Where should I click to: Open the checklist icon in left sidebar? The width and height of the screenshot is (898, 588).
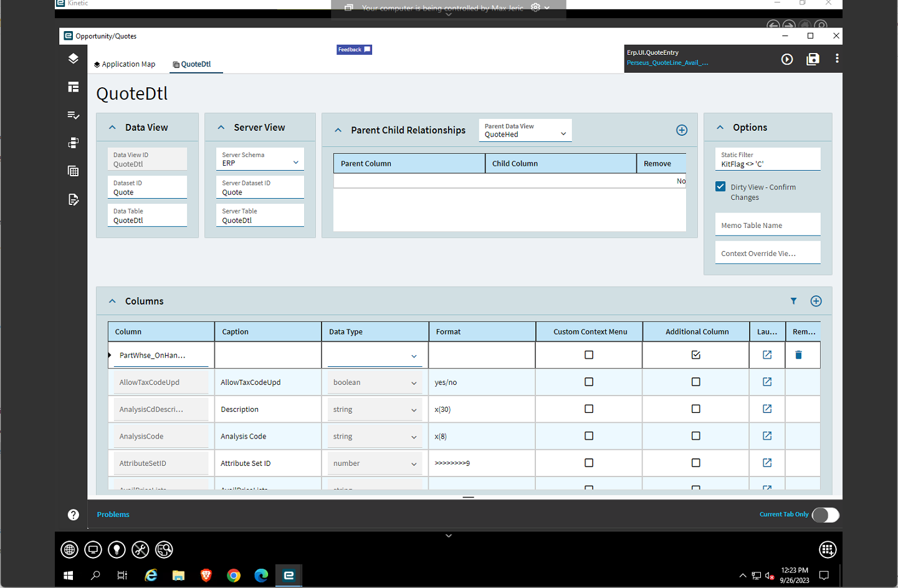74,115
